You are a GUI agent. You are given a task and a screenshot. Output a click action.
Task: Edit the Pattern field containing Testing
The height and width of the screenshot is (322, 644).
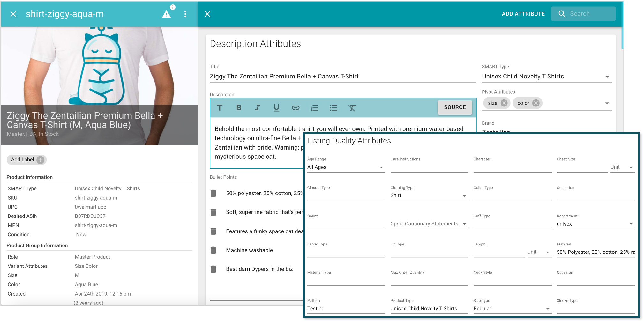pos(346,309)
